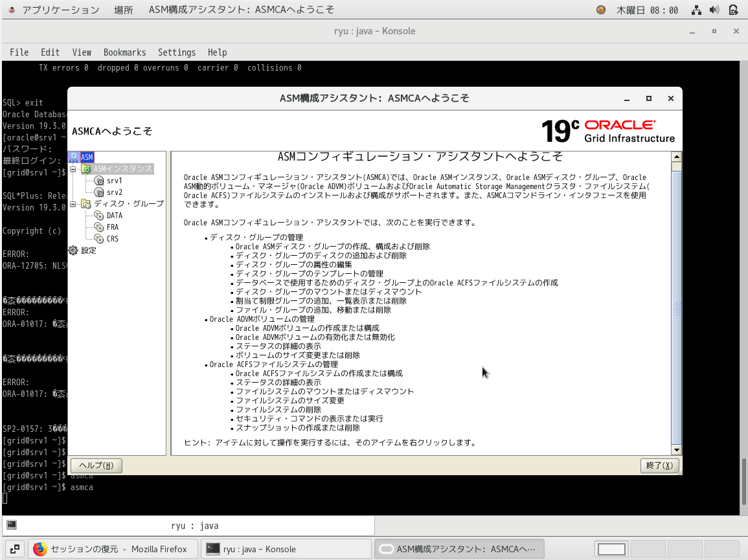The image size is (748, 560).
Task: Click the srv2 instance icon
Action: tap(98, 192)
